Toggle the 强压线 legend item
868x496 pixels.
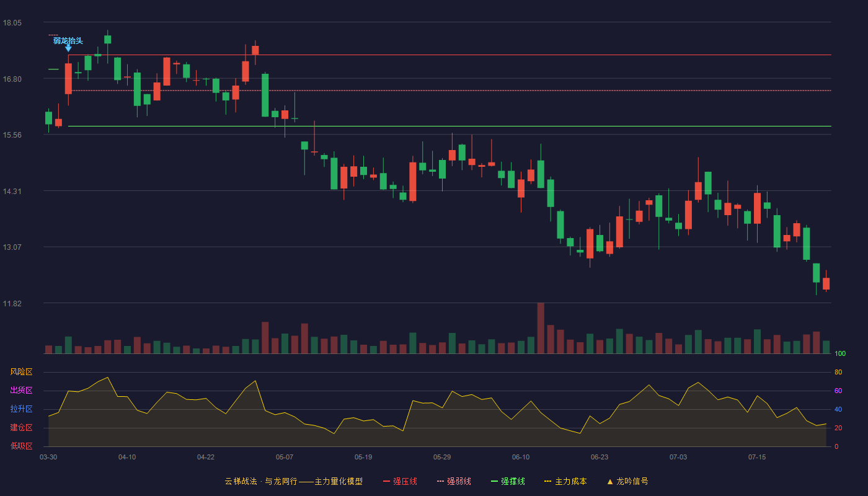[x=400, y=481]
